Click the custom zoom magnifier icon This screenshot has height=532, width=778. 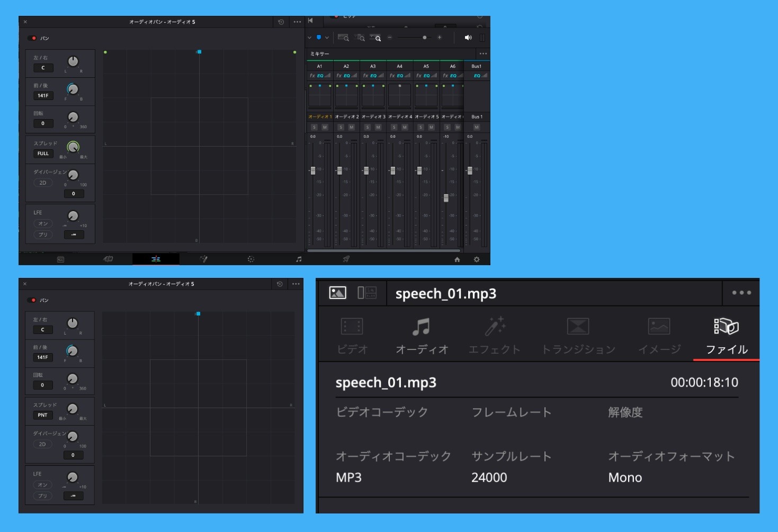pos(375,38)
